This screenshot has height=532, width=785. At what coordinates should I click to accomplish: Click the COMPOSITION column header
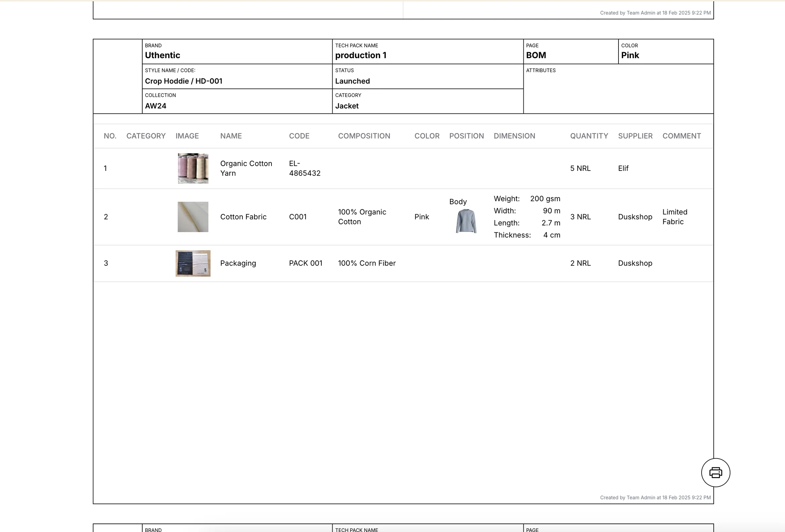pyautogui.click(x=364, y=136)
